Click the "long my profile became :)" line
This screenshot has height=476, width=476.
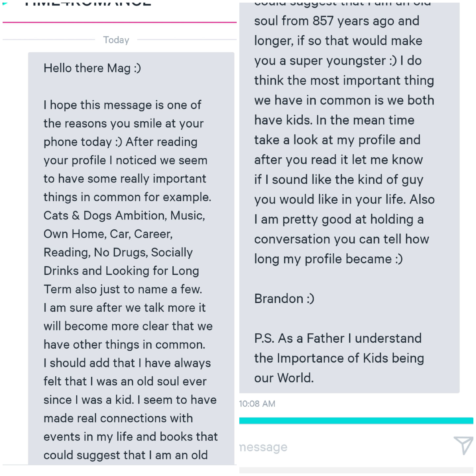tap(328, 259)
